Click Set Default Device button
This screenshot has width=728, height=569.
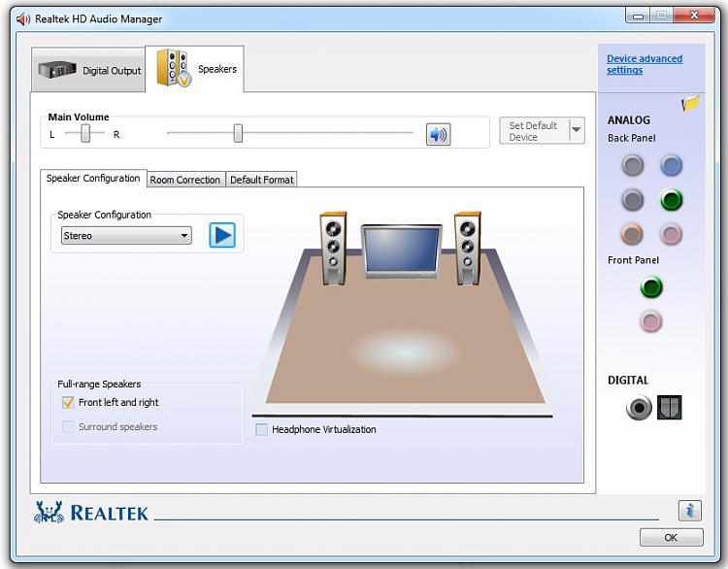pyautogui.click(x=534, y=131)
